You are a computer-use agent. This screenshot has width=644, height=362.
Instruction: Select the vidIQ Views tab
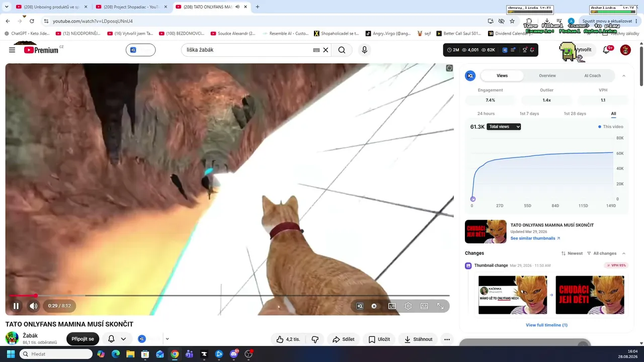502,76
